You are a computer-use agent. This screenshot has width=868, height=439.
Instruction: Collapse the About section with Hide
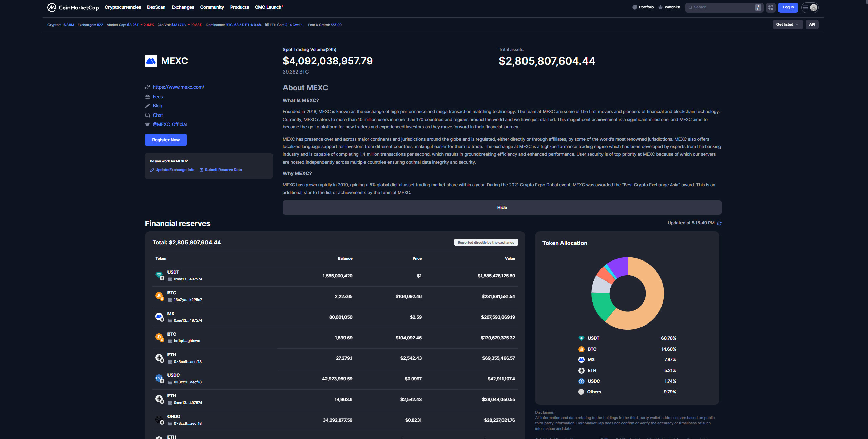click(502, 207)
